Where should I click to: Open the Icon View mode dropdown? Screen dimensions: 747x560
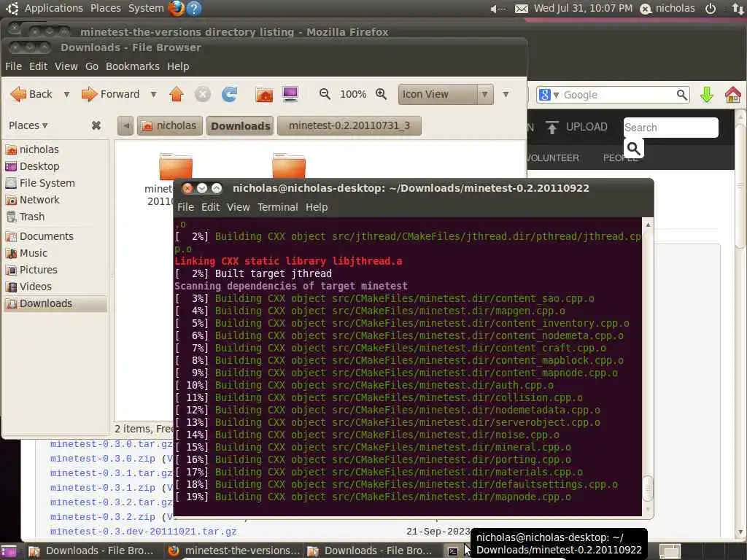click(446, 94)
